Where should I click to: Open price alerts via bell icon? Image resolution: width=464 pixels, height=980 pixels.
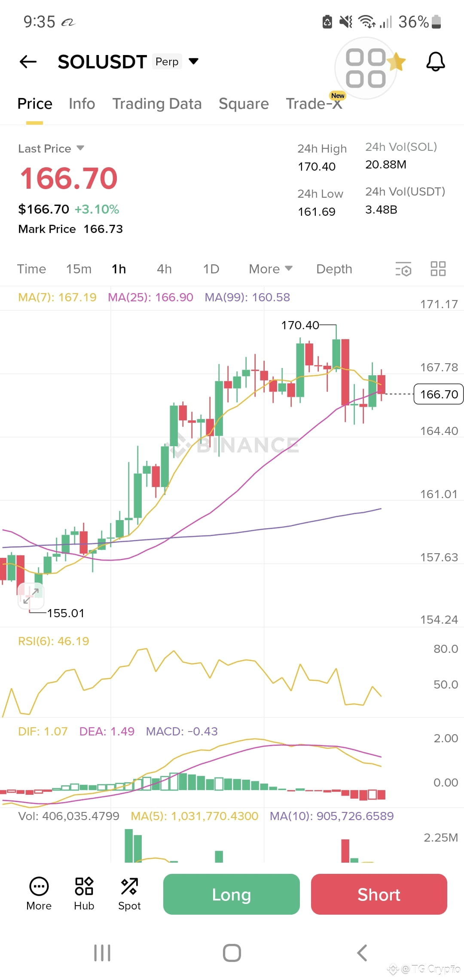436,61
